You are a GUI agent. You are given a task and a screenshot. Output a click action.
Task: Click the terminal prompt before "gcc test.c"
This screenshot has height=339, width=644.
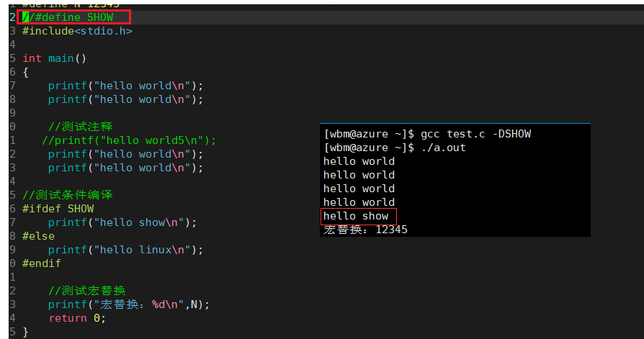(369, 134)
